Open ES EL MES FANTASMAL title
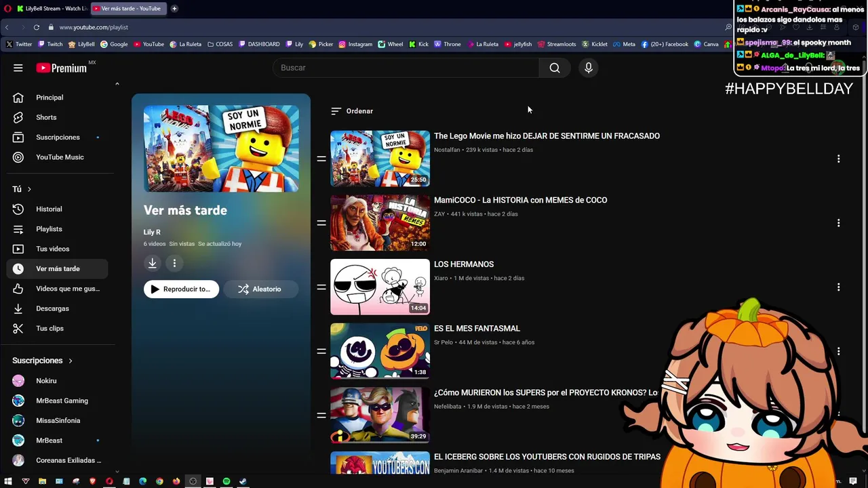 pyautogui.click(x=477, y=329)
